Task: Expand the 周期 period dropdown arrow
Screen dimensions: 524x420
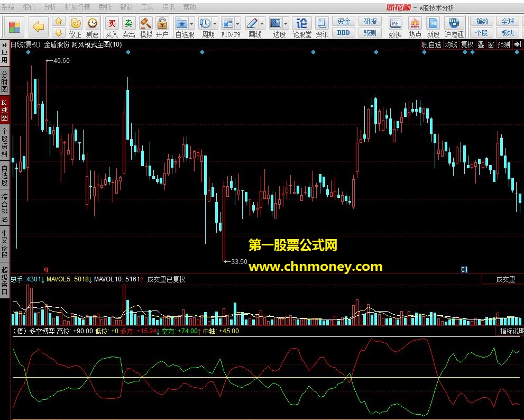Action: coord(215,24)
